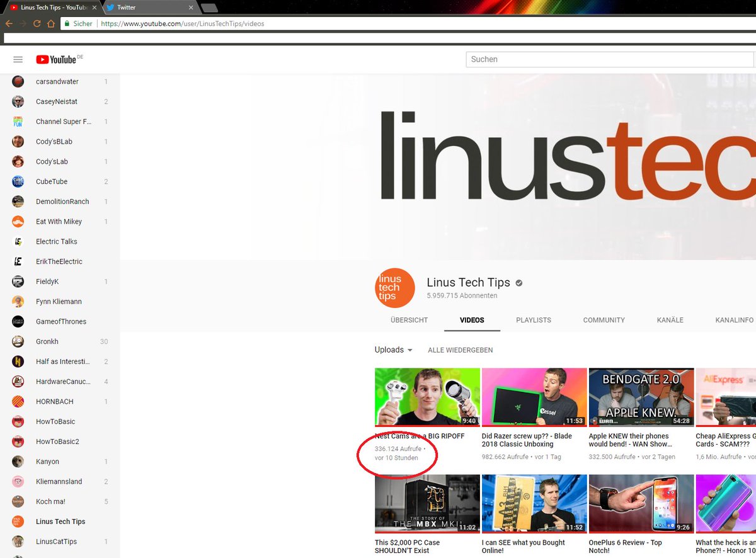Viewport: 756px width, 558px height.
Task: Click browser back arrow button
Action: (x=9, y=23)
